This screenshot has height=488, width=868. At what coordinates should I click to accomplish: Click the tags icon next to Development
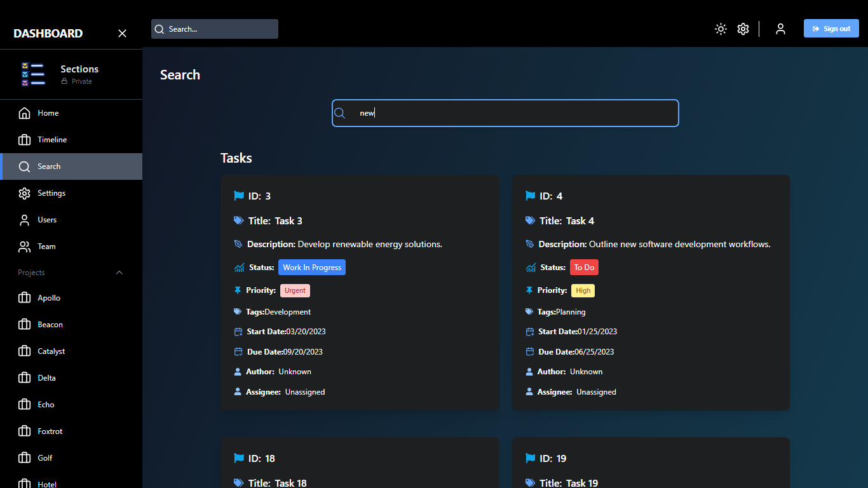[238, 312]
